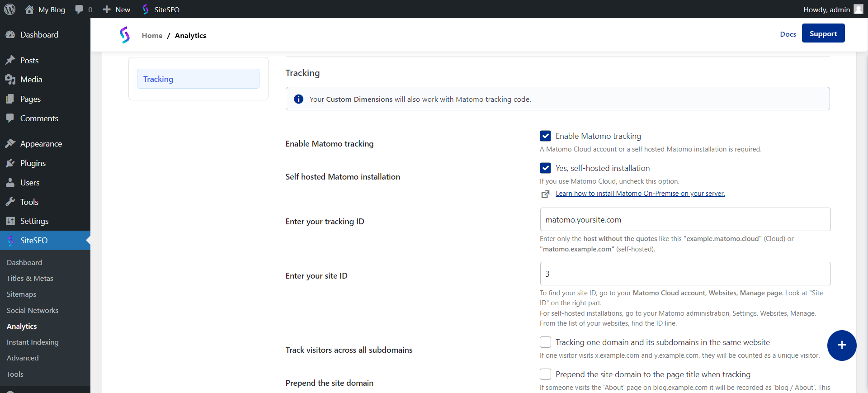Viewport: 868px width, 393px height.
Task: Go to Home breadcrumb link
Action: [152, 35]
